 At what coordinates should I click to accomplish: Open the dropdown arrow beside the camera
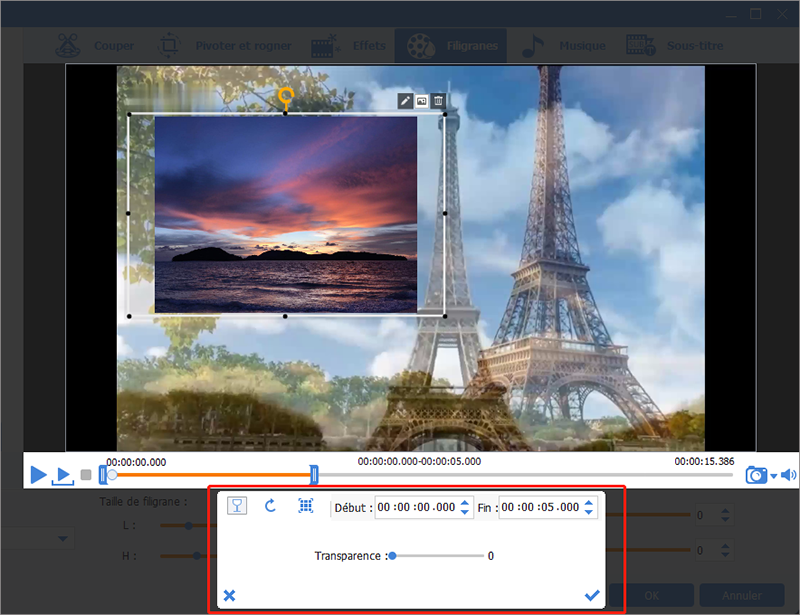(x=773, y=476)
